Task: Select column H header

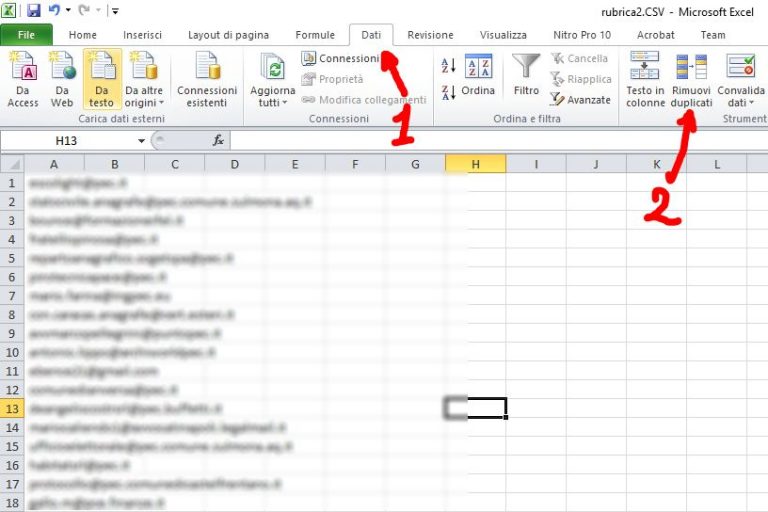Action: tap(476, 164)
